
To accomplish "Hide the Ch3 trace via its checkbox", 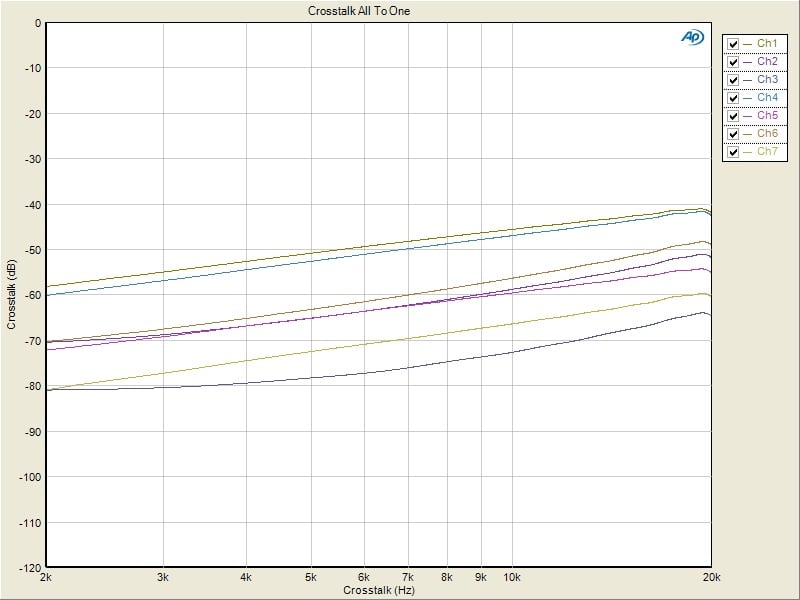I will [x=734, y=80].
